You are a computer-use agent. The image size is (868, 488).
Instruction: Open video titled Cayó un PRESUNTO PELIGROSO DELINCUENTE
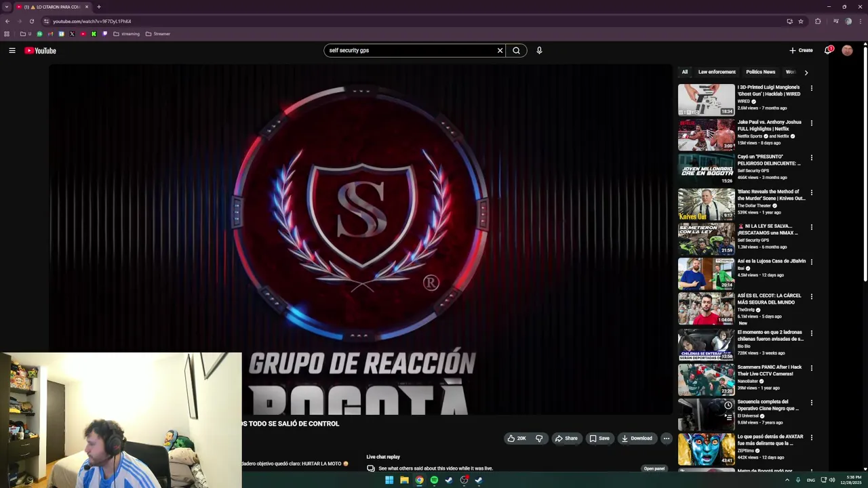pos(769,160)
